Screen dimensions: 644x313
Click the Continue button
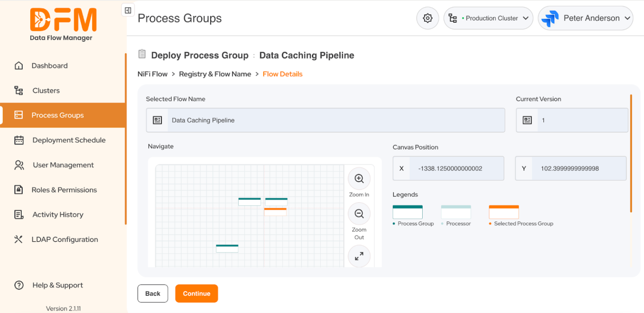(x=196, y=293)
